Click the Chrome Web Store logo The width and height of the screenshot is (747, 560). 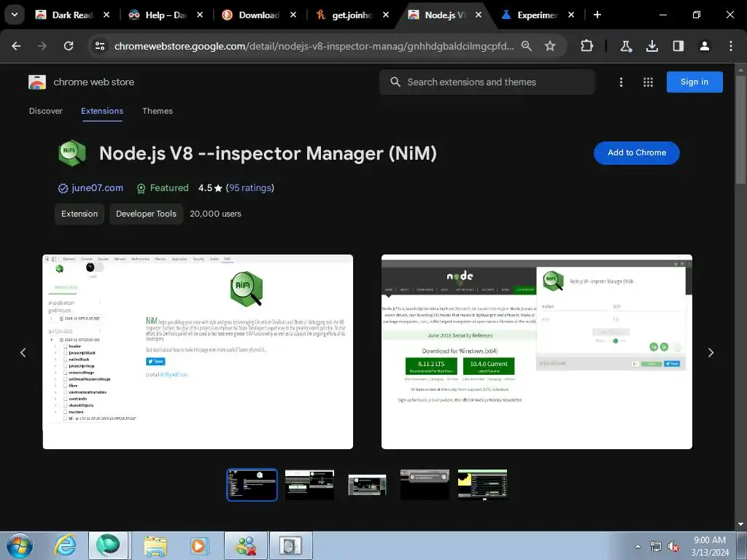pyautogui.click(x=37, y=82)
